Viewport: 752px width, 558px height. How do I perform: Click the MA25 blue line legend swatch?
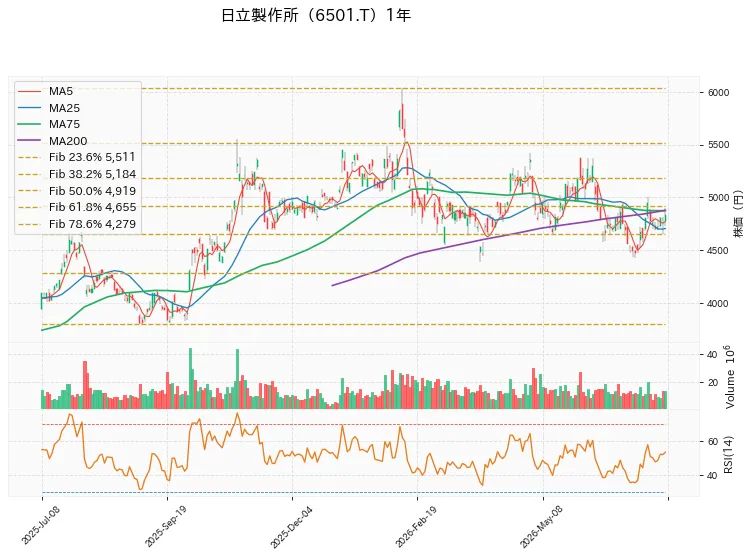coord(29,108)
